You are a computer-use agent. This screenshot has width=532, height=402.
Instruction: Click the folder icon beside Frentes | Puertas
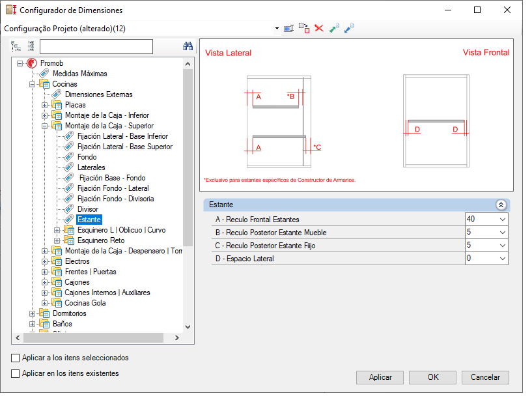point(57,272)
